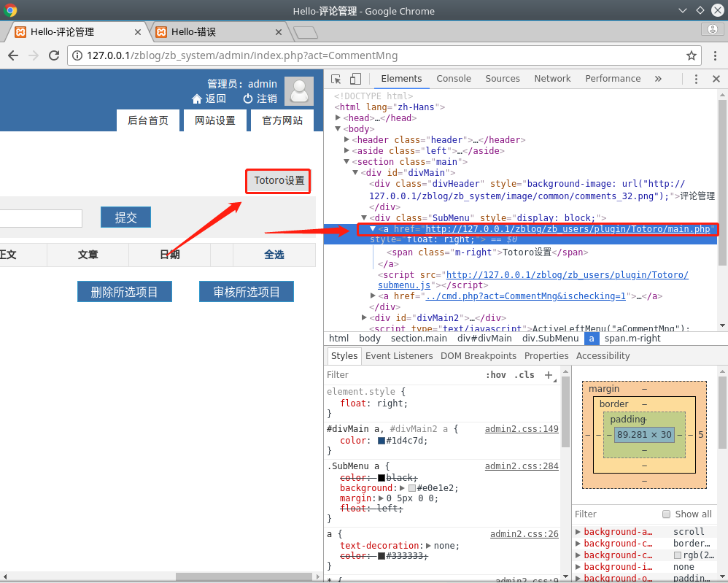The image size is (728, 583).
Task: Click the browser forward arrow
Action: pos(34,55)
